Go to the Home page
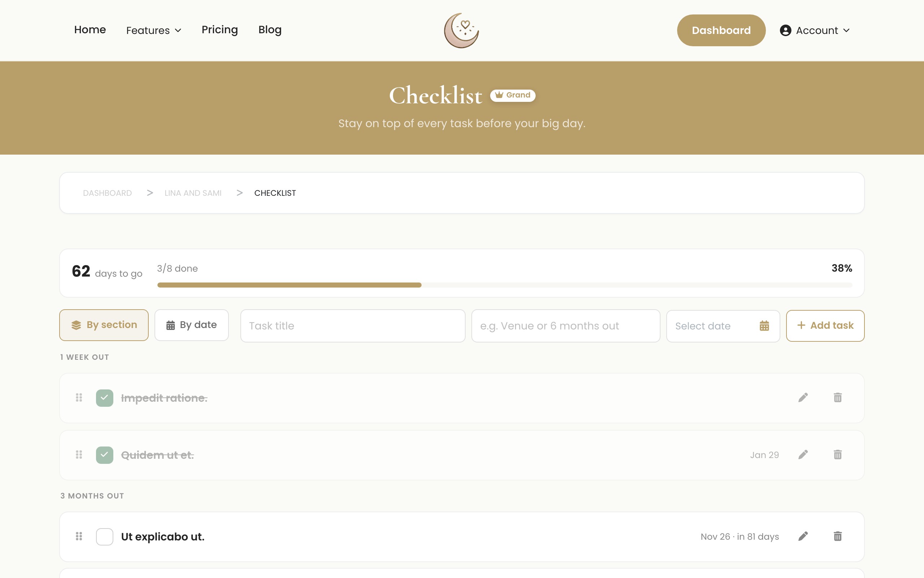The image size is (924, 578). click(x=90, y=29)
